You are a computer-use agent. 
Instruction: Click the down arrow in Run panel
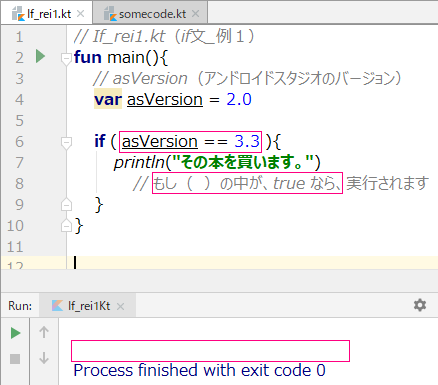(x=44, y=358)
